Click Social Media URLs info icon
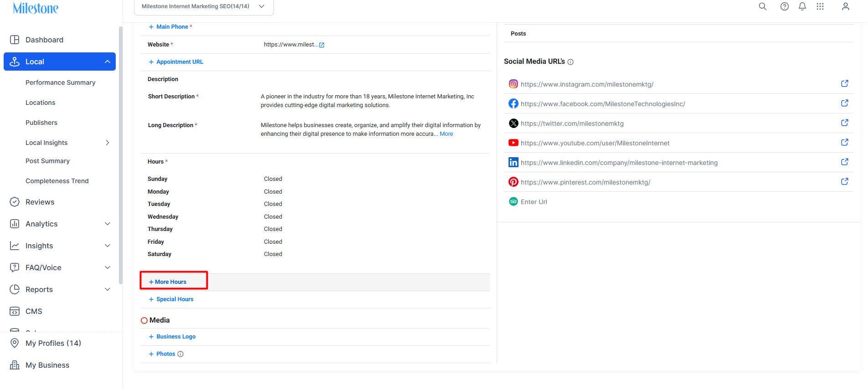The height and width of the screenshot is (390, 868). tap(570, 62)
